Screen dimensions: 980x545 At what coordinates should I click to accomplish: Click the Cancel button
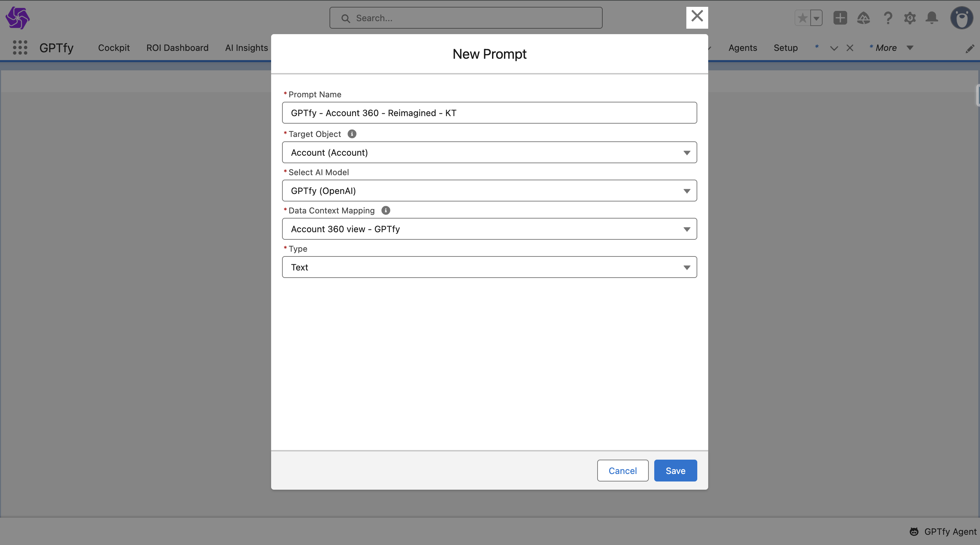(622, 471)
